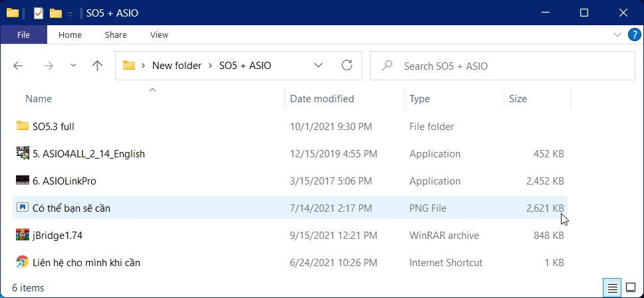The width and height of the screenshot is (644, 298).
Task: Click the Search SO5 + ASIO field
Action: 502,66
